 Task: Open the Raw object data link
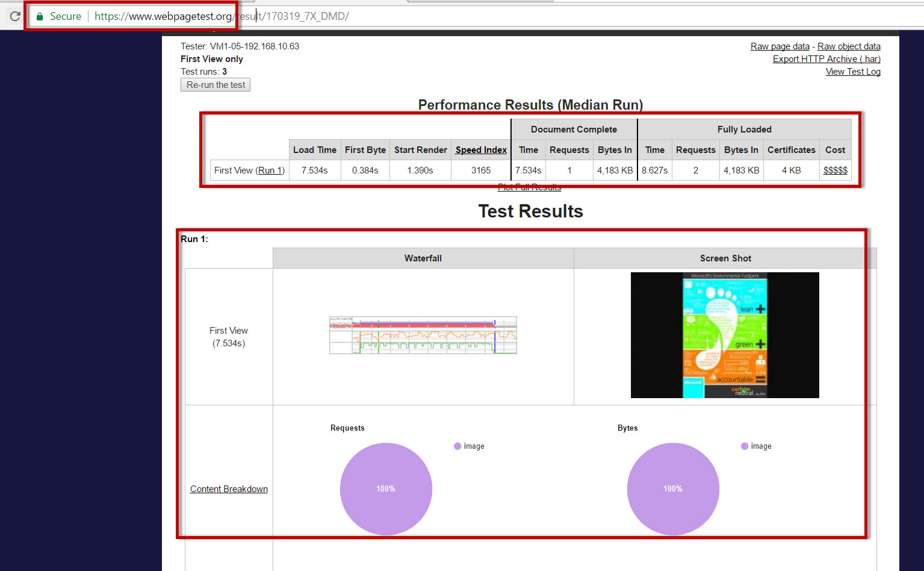pyautogui.click(x=849, y=46)
